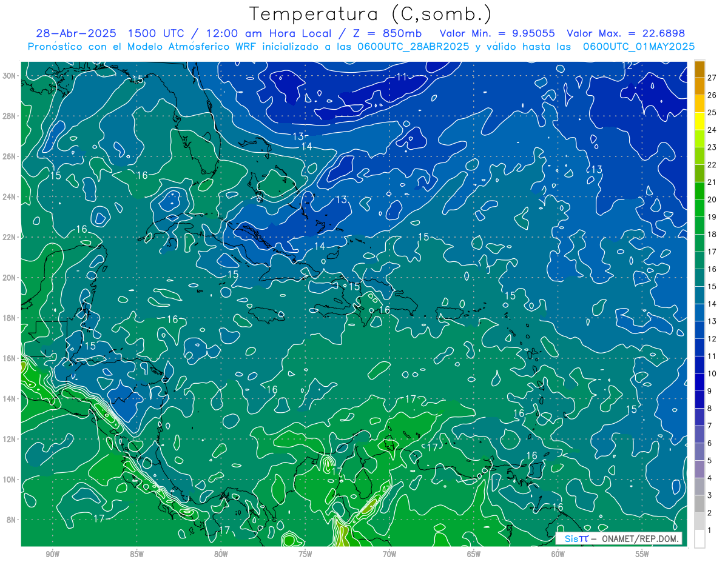Screen dimensions: 728x562
Task: Click the white bottom swatch of color legend
Action: click(699, 538)
